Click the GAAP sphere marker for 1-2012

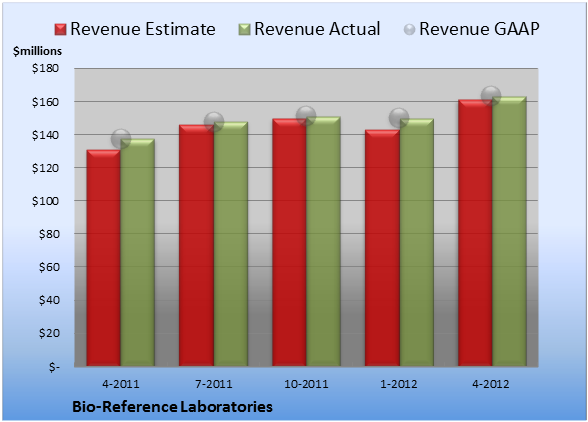pyautogui.click(x=399, y=118)
